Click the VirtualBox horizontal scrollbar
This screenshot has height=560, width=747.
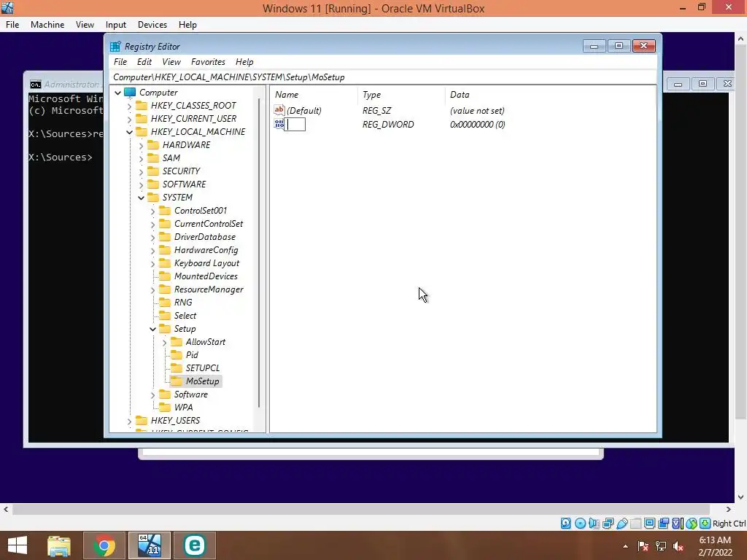click(361, 509)
